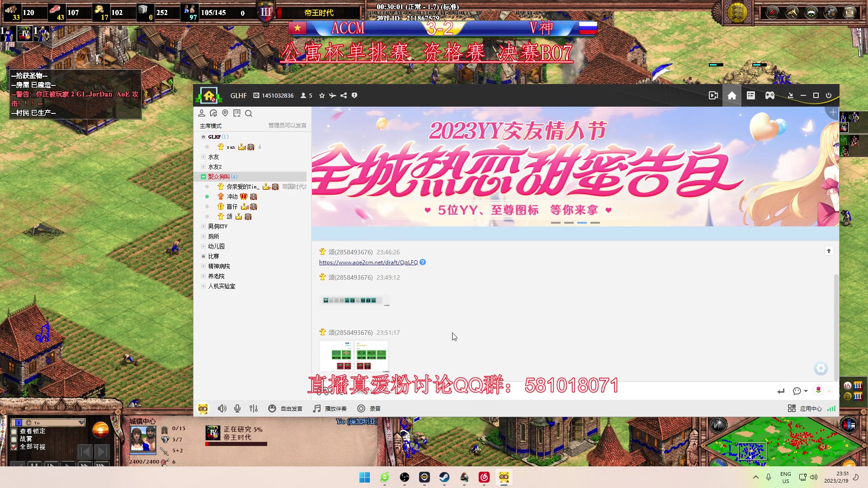
Task: Click the raccoon mascot icon in the bottom bar
Action: tap(203, 408)
